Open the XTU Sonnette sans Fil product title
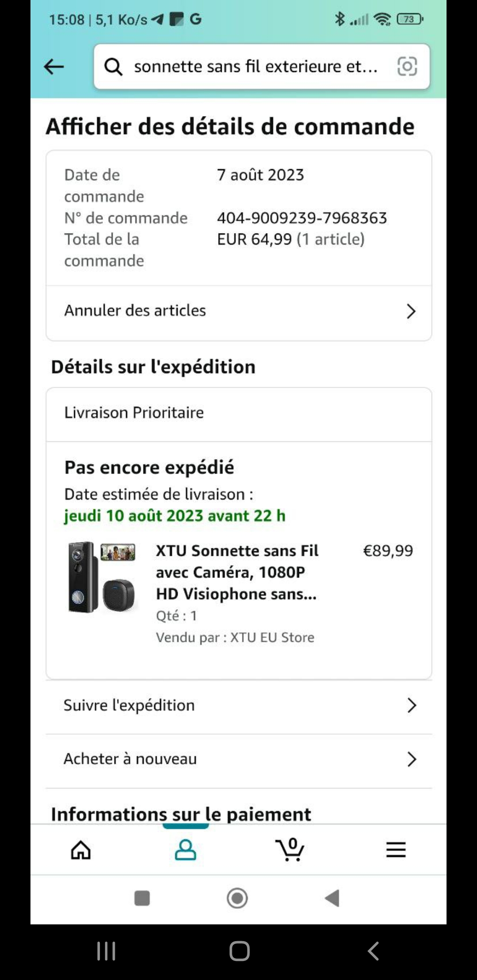 coord(237,572)
